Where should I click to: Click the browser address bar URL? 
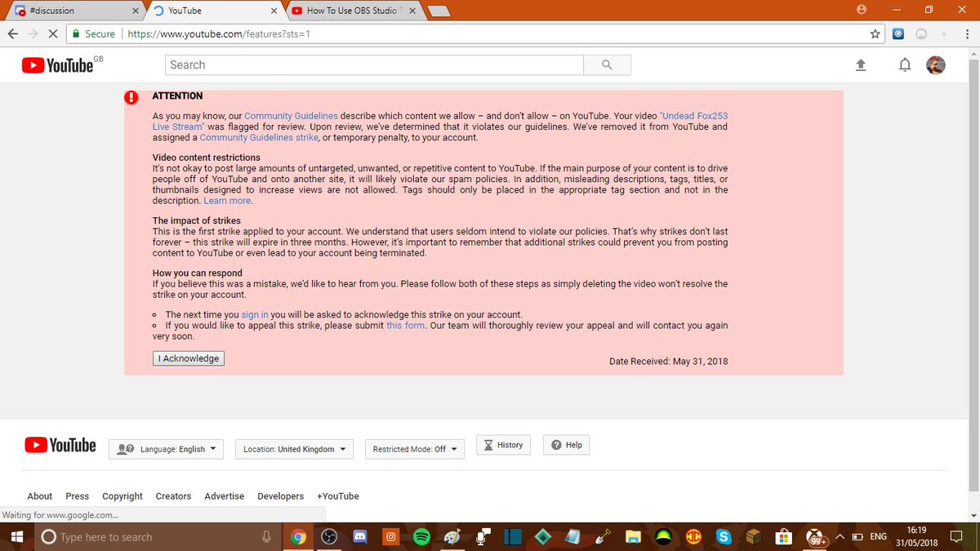[219, 34]
